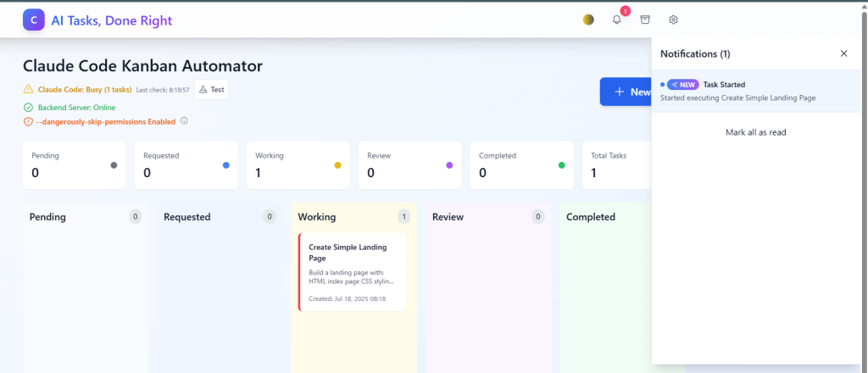Click the yellow dot in Working stat
This screenshot has height=373, width=868.
337,165
